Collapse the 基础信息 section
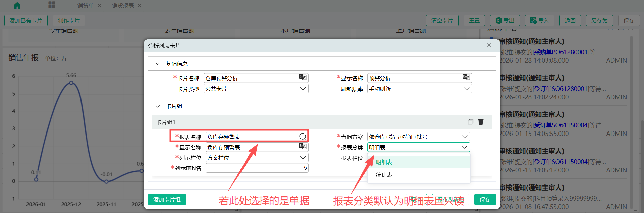 click(x=158, y=64)
